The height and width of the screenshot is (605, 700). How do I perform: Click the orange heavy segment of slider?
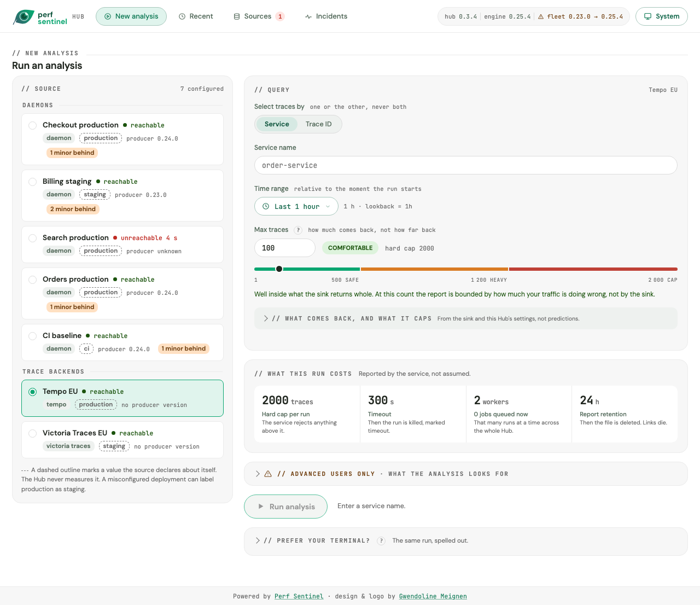pyautogui.click(x=434, y=269)
